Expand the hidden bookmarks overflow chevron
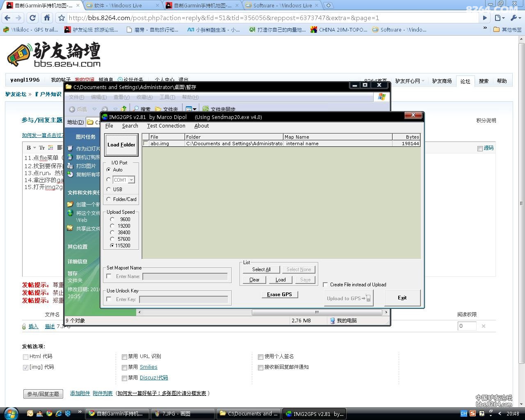 [x=485, y=29]
